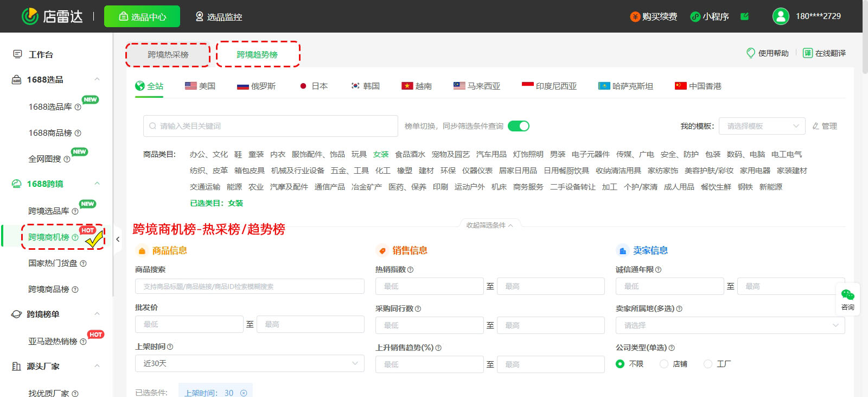This screenshot has height=397, width=868.
Task: Click help icon beside 跨境商品榜
Action: pos(75,289)
